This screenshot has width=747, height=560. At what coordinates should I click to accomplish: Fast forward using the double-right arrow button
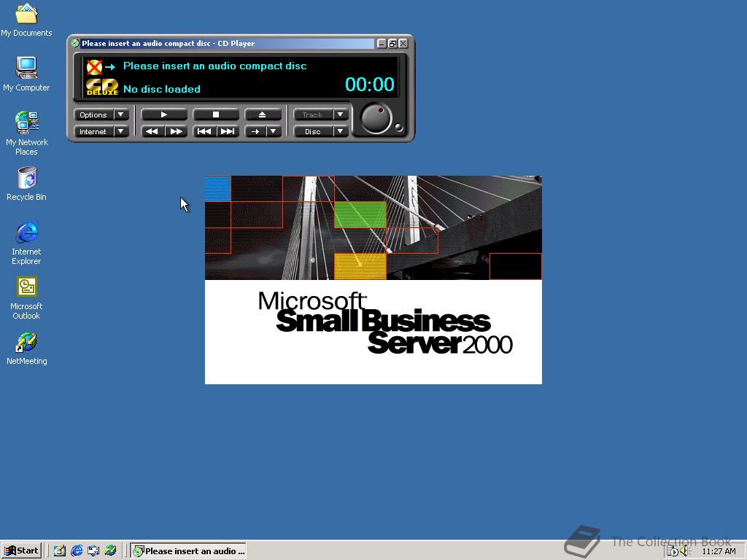pos(176,131)
